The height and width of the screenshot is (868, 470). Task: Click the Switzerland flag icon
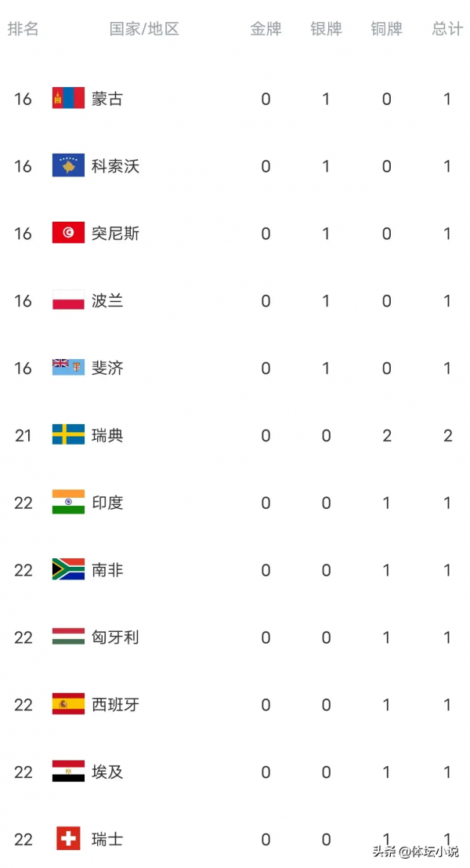click(68, 839)
